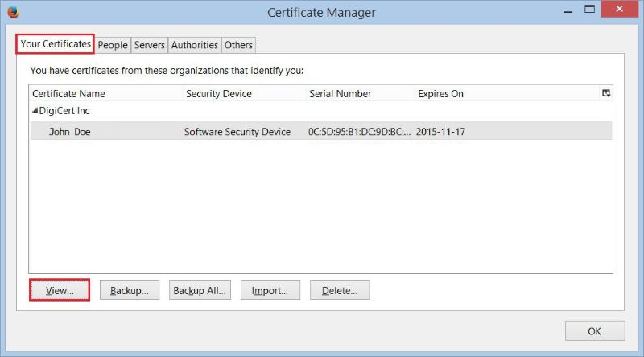The height and width of the screenshot is (357, 644).
Task: Click the 2015-11-17 expiry date cell
Action: [x=440, y=132]
